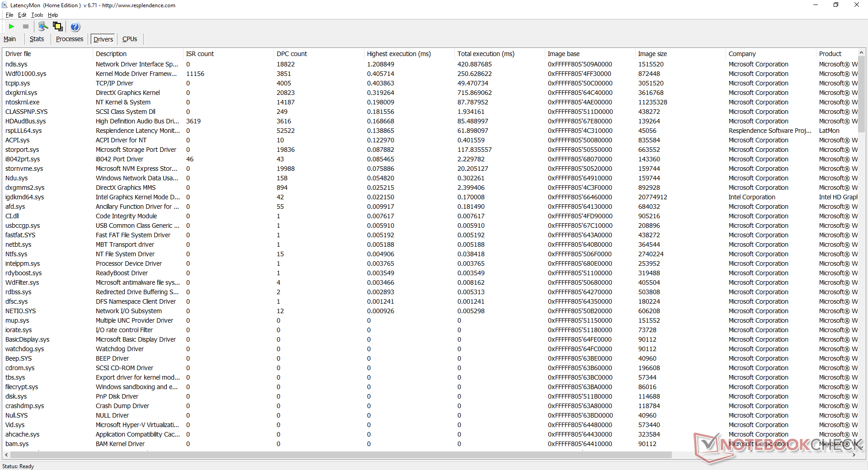Switch to the Processes tab
The height and width of the screenshot is (470, 868).
click(70, 39)
